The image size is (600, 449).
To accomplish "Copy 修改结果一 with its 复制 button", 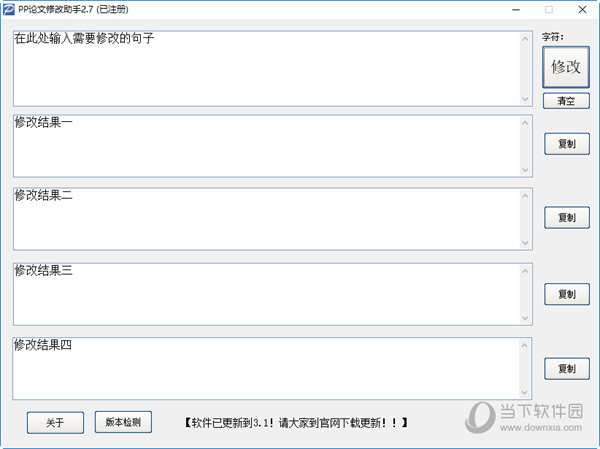I will pos(567,144).
